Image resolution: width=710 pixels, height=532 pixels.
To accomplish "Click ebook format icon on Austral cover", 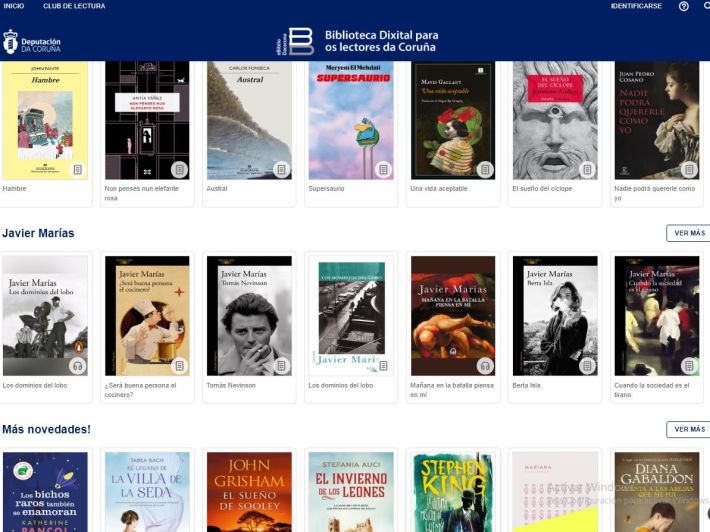I will [x=282, y=170].
